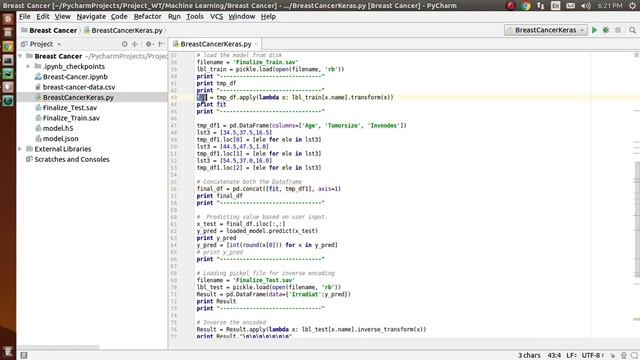Open the Run menu
Image resolution: width=640 pixels, height=360 pixels.
[x=174, y=17]
